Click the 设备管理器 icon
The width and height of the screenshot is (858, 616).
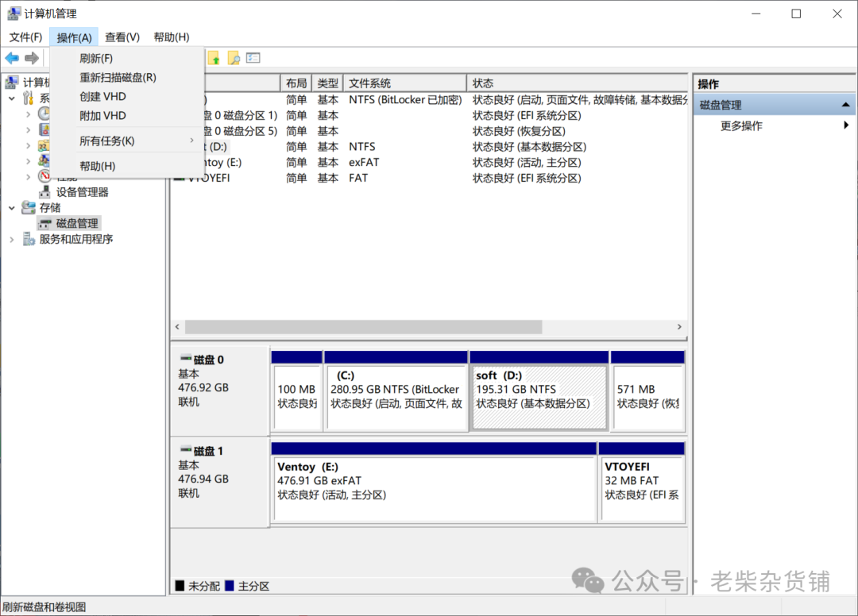[x=44, y=192]
